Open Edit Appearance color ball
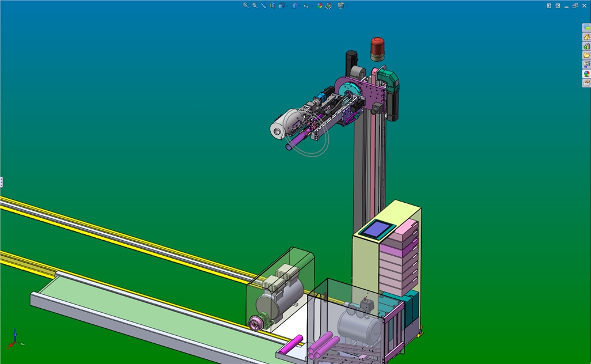The height and width of the screenshot is (364, 591). [319, 5]
